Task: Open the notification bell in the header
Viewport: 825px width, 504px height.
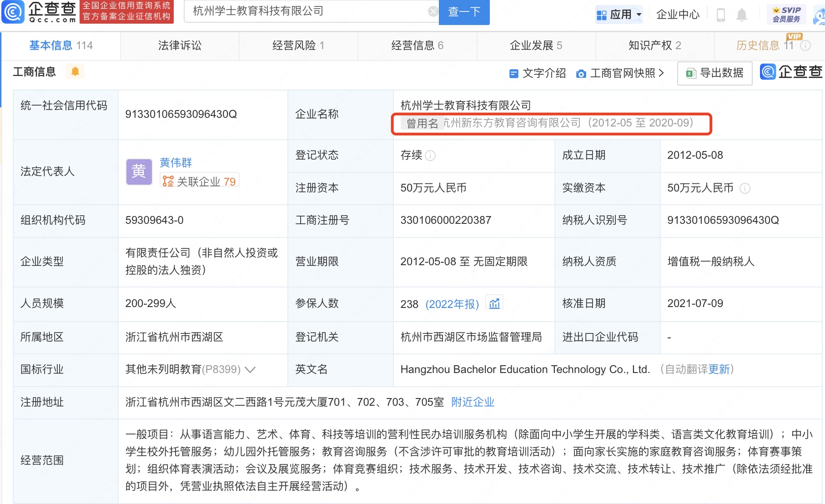Action: (742, 15)
